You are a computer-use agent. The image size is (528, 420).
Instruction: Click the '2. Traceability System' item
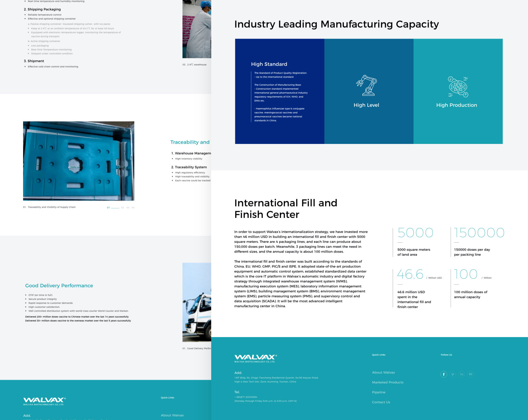[x=189, y=167]
